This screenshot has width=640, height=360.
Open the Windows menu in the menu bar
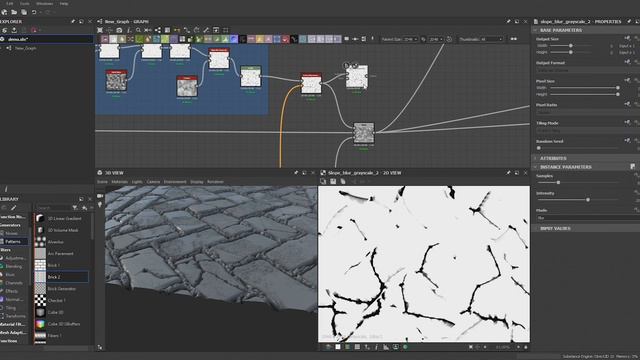coord(44,3)
